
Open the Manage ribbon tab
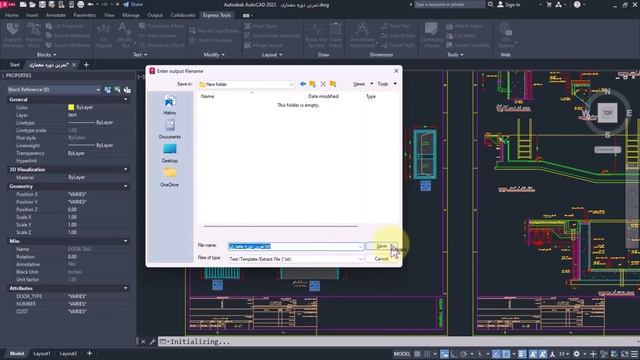131,15
